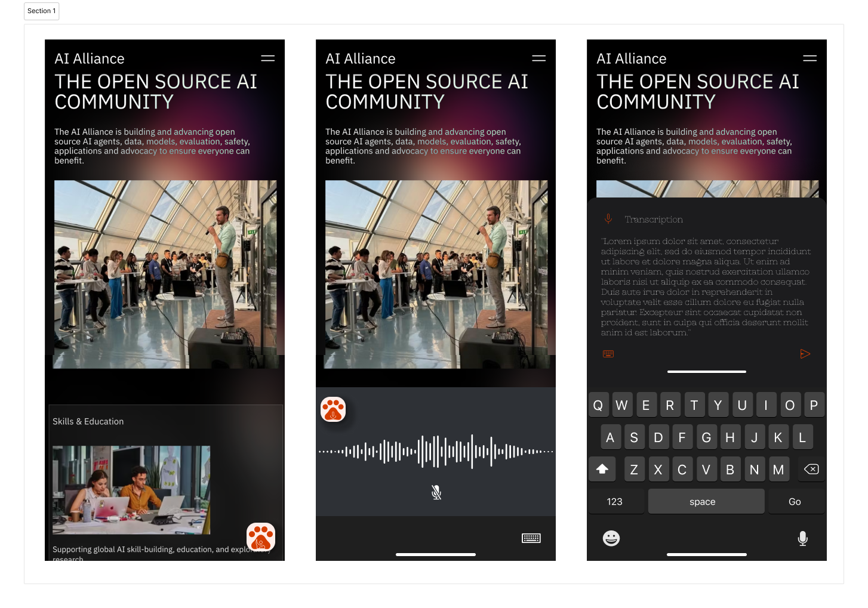The width and height of the screenshot is (868, 608).
Task: Tap the K key on the keyboard
Action: [778, 437]
